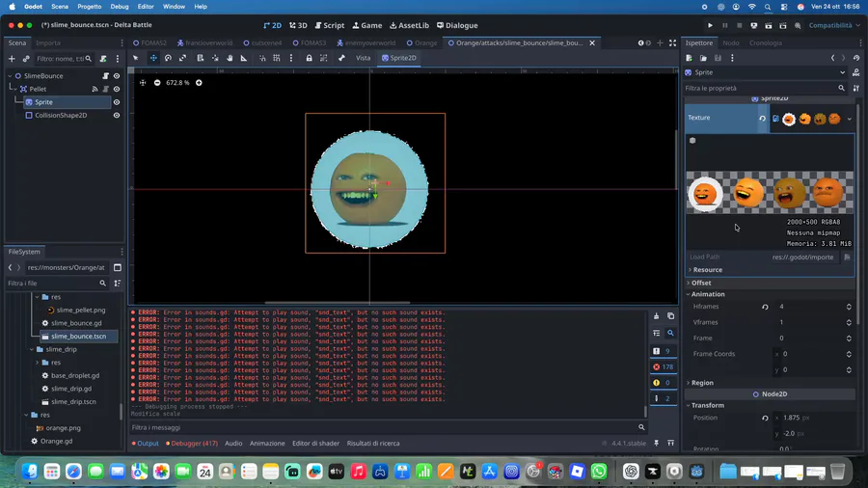Open the script attached to SlimeBounce

106,76
